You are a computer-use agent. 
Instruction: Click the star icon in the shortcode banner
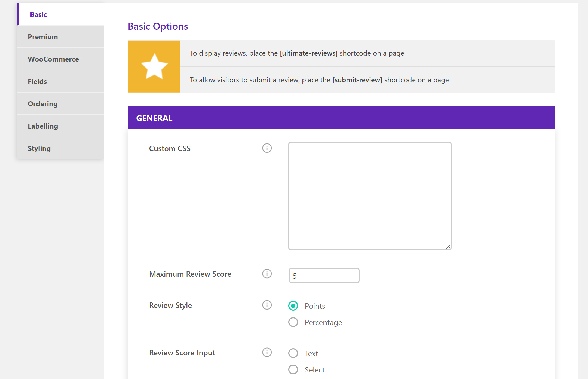coord(154,66)
